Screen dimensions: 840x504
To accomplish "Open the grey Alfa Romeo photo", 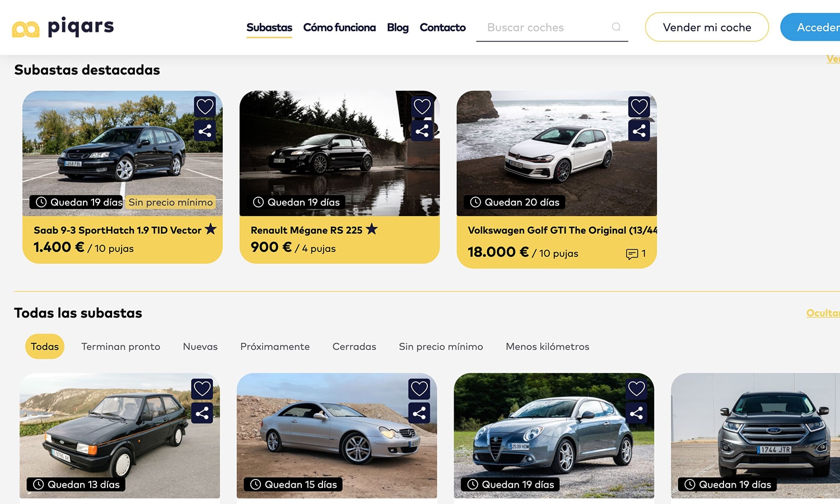I will click(x=554, y=436).
